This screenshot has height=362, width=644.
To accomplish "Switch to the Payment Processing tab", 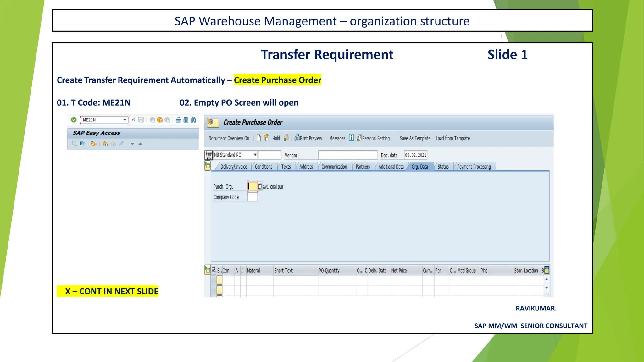I will pos(474,167).
